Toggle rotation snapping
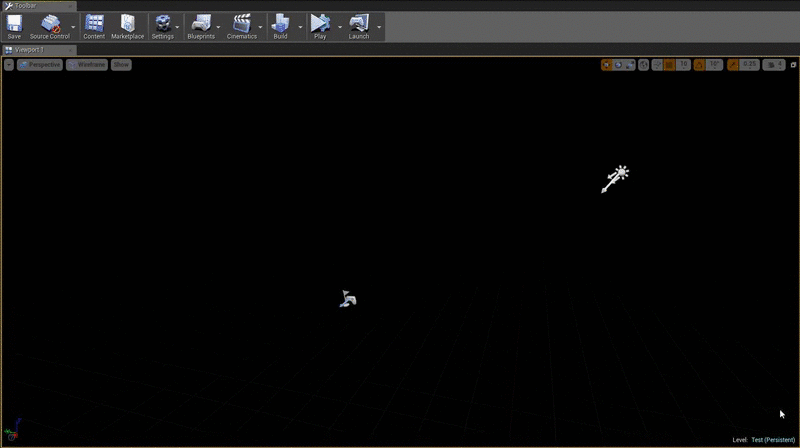 point(699,65)
